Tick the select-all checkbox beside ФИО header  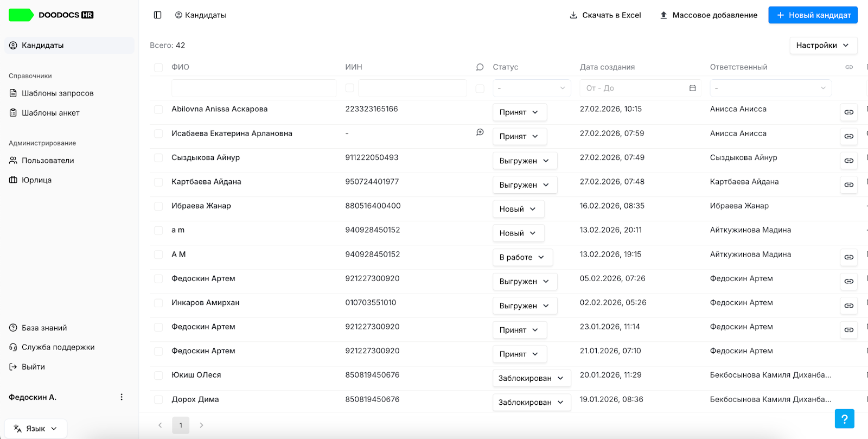(158, 68)
